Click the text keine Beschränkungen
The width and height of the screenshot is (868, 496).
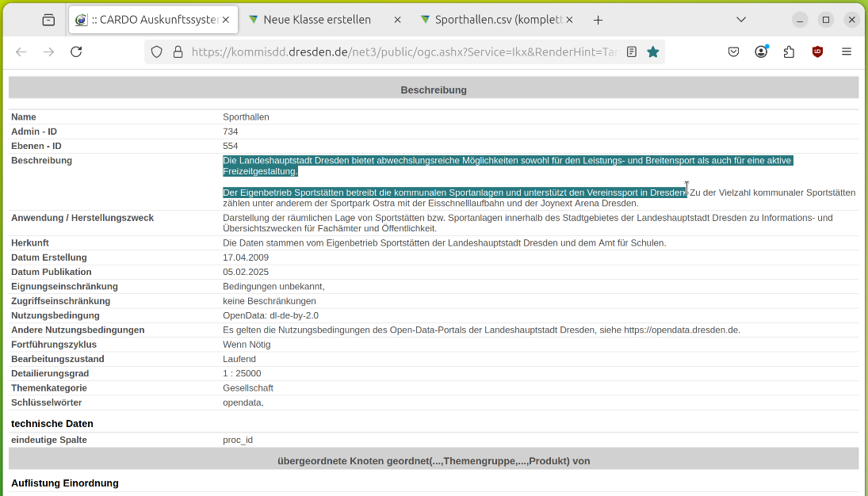270,301
